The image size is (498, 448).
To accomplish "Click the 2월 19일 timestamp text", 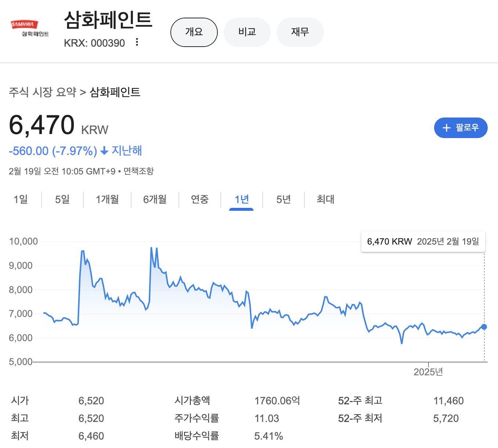I will pyautogui.click(x=62, y=171).
